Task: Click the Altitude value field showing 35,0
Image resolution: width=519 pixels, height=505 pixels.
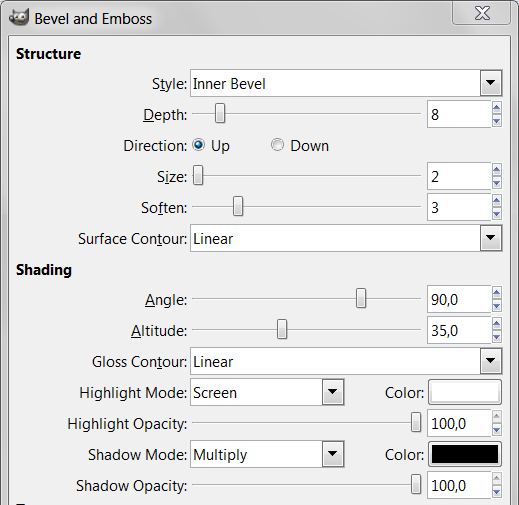Action: [x=459, y=330]
